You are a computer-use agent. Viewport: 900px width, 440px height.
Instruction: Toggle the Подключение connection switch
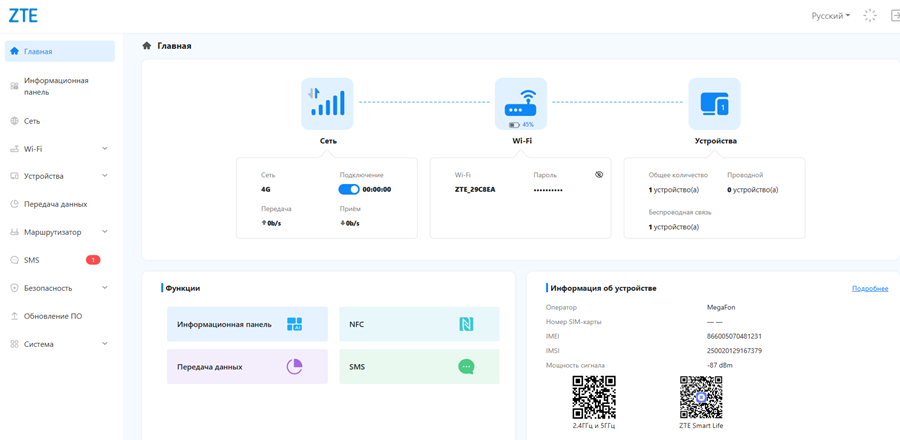coord(349,189)
